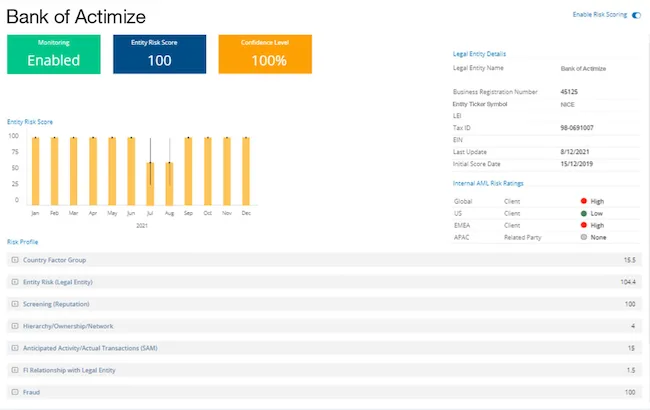Click the July bar in the chart
Screen dimensions: 650x410
pyautogui.click(x=150, y=184)
